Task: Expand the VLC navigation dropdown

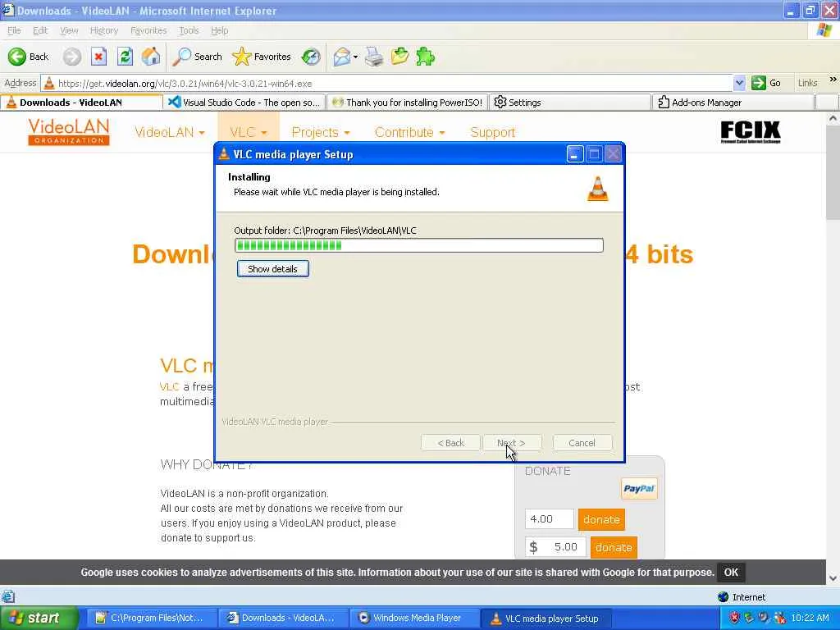Action: coord(263,133)
